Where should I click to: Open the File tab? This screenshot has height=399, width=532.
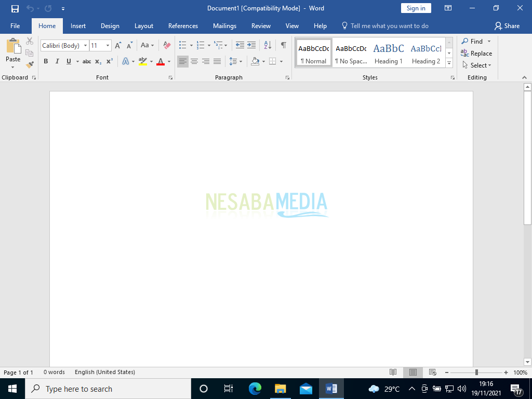tap(15, 26)
